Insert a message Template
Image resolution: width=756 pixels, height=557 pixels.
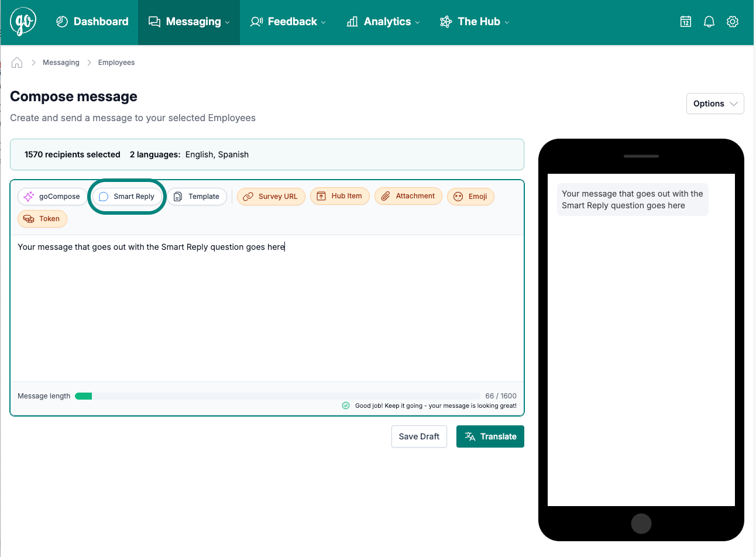tap(198, 197)
